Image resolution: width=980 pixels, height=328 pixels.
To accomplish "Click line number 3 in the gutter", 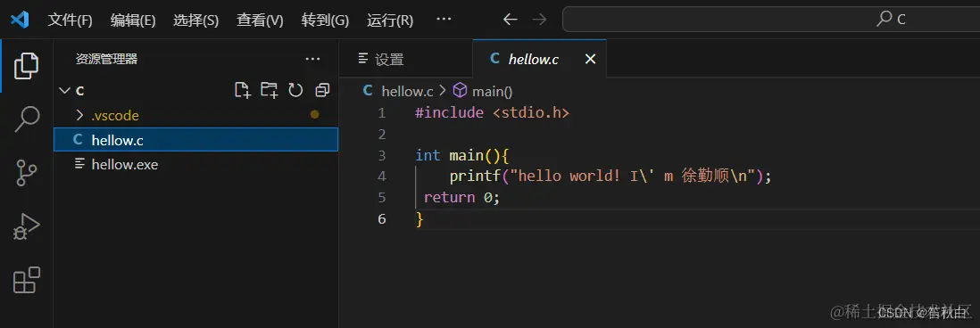I will (x=382, y=155).
